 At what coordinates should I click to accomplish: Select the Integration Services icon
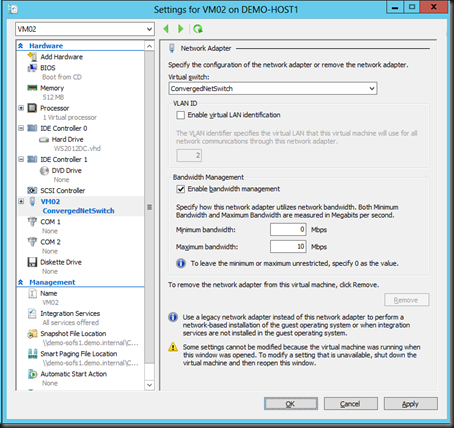(x=32, y=313)
